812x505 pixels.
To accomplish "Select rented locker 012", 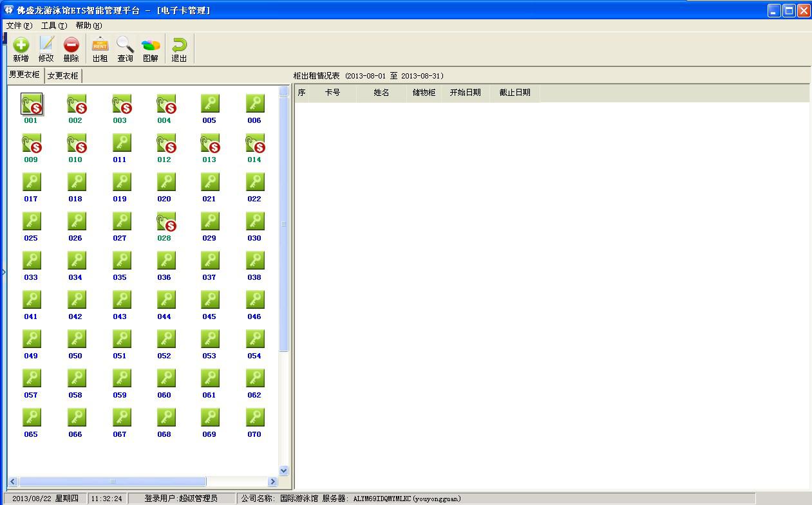I will click(x=166, y=143).
